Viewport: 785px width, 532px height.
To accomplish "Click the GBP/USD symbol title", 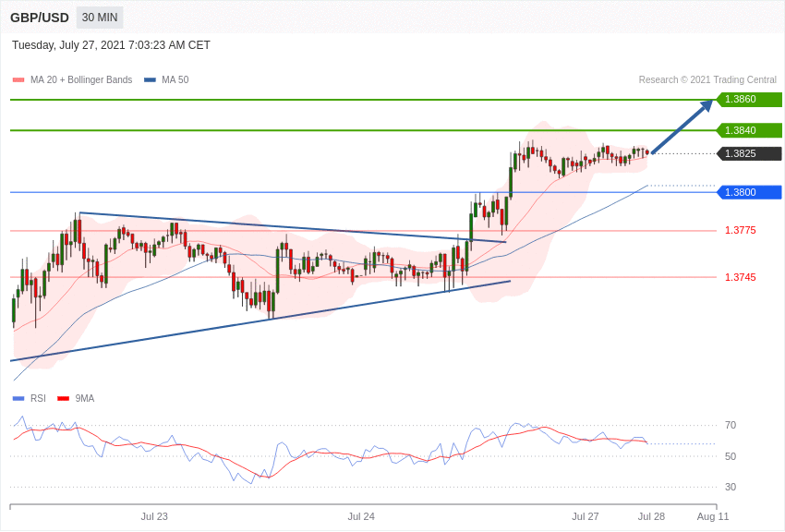I will click(x=40, y=18).
